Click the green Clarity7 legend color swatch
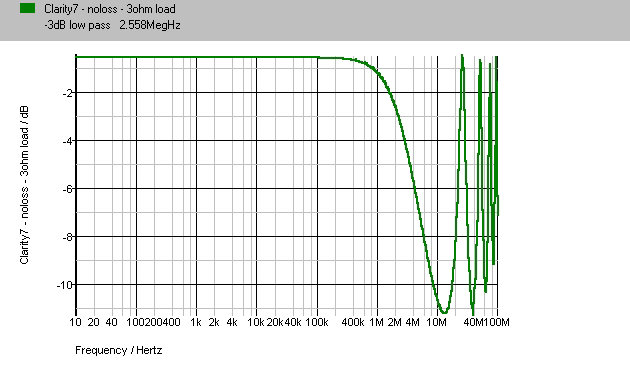This screenshot has height=365, width=630. point(27,8)
